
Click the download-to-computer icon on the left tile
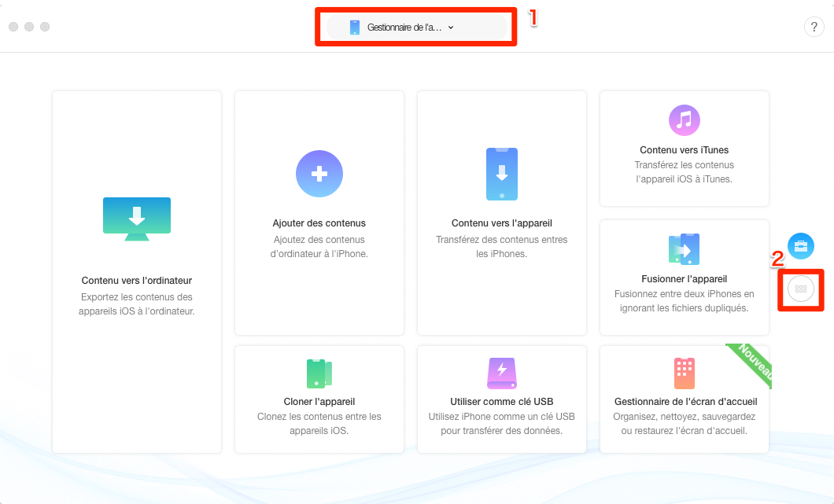pyautogui.click(x=136, y=219)
